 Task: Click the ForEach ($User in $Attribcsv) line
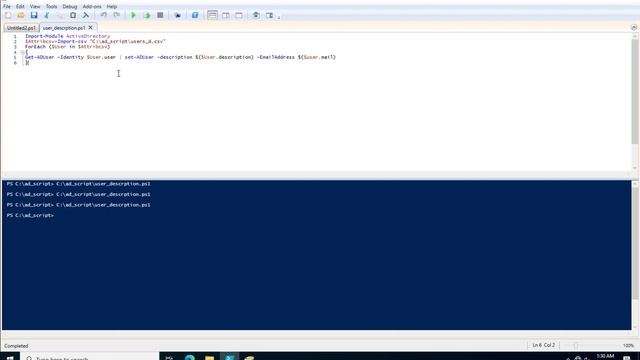(67, 47)
